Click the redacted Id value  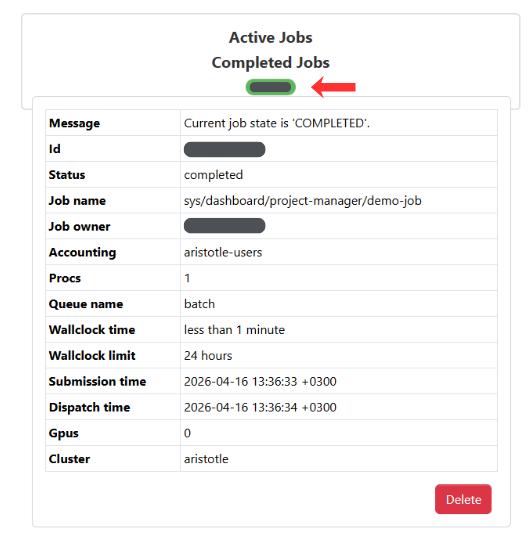coord(224,149)
